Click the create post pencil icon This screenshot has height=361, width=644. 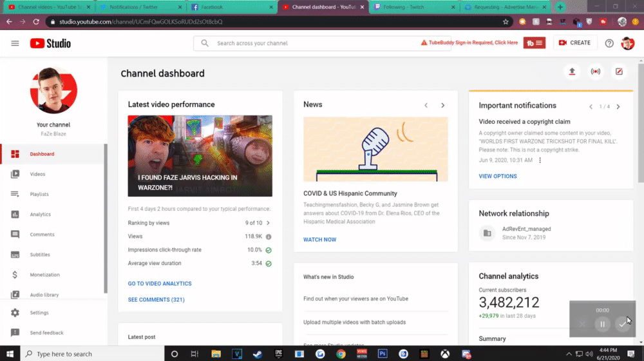pos(619,72)
